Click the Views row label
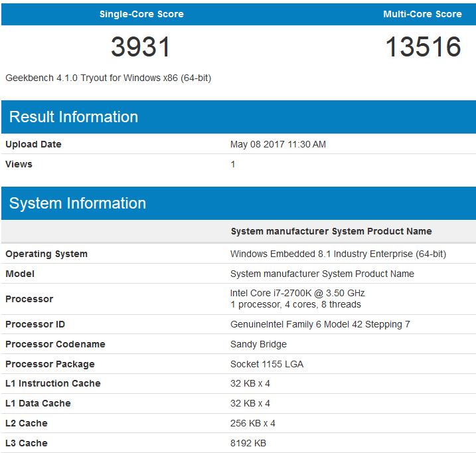The width and height of the screenshot is (476, 453). (19, 164)
